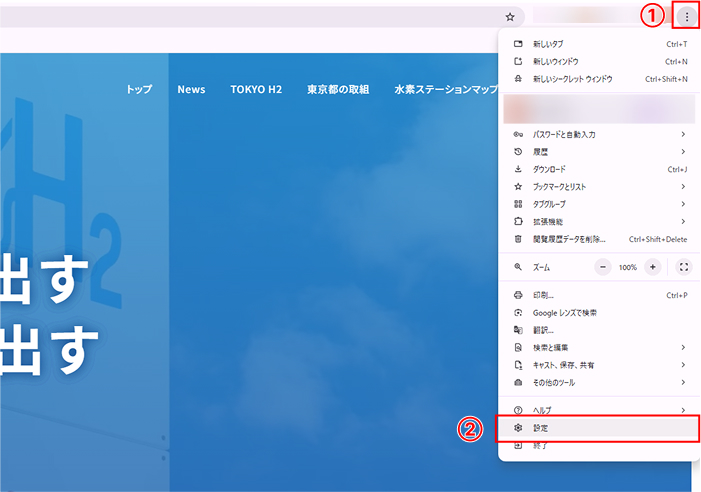
Task: Click the Ctrl+P shortcut text
Action: (x=677, y=295)
